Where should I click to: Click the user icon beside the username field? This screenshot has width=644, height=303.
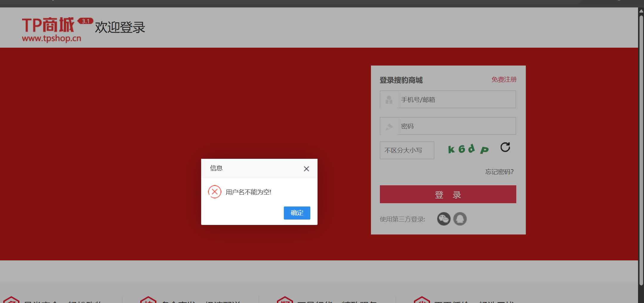pos(389,99)
